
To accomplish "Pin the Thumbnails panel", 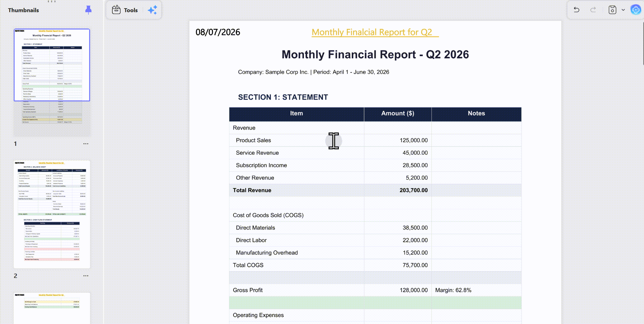I will 89,10.
